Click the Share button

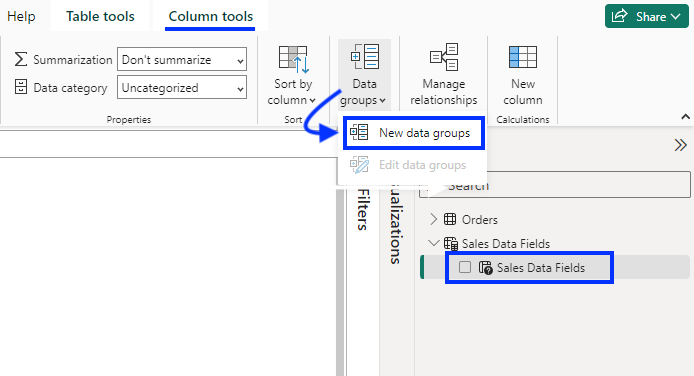coord(647,16)
